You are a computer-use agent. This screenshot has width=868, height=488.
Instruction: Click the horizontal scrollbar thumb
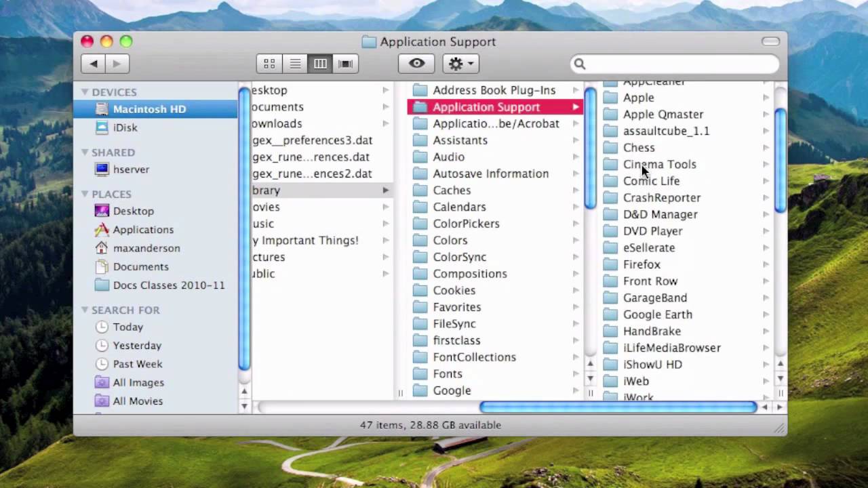point(618,407)
